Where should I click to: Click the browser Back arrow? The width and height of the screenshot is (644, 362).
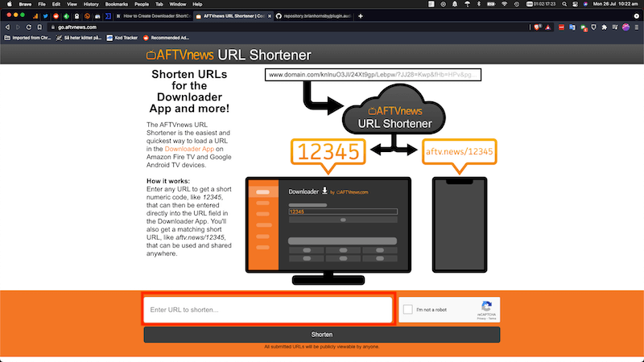coord(7,27)
